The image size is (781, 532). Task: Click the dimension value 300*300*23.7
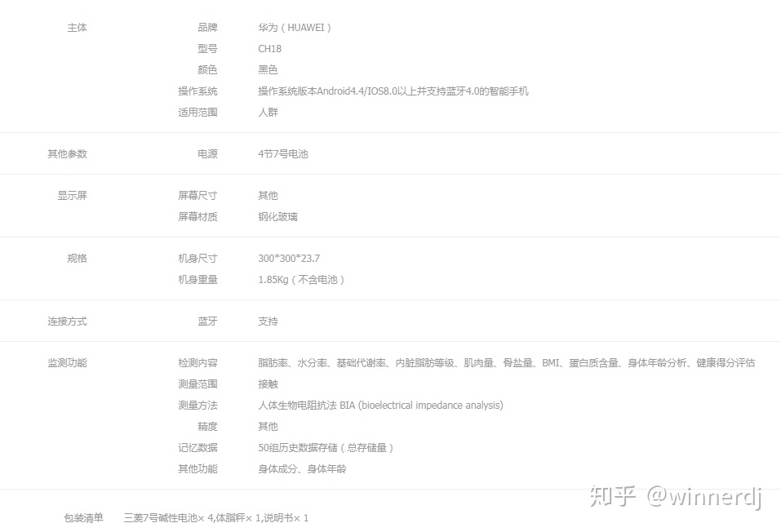coord(289,259)
